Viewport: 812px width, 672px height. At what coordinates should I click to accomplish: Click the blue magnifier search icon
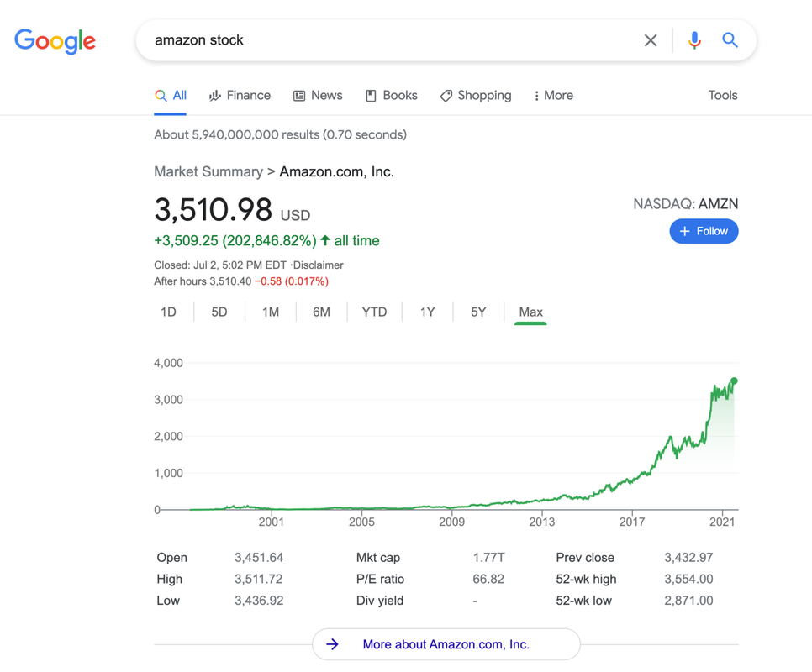[x=730, y=39]
